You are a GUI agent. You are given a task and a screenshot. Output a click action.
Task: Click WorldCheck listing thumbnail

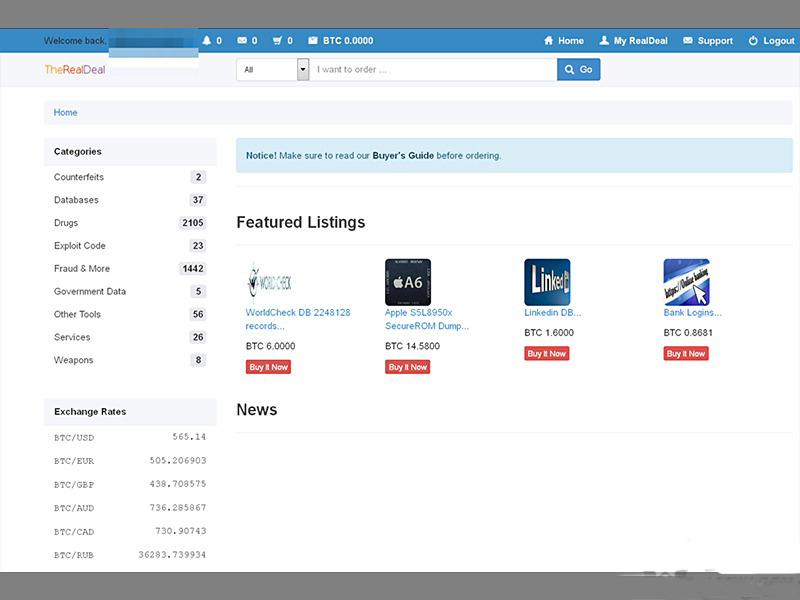coord(269,282)
